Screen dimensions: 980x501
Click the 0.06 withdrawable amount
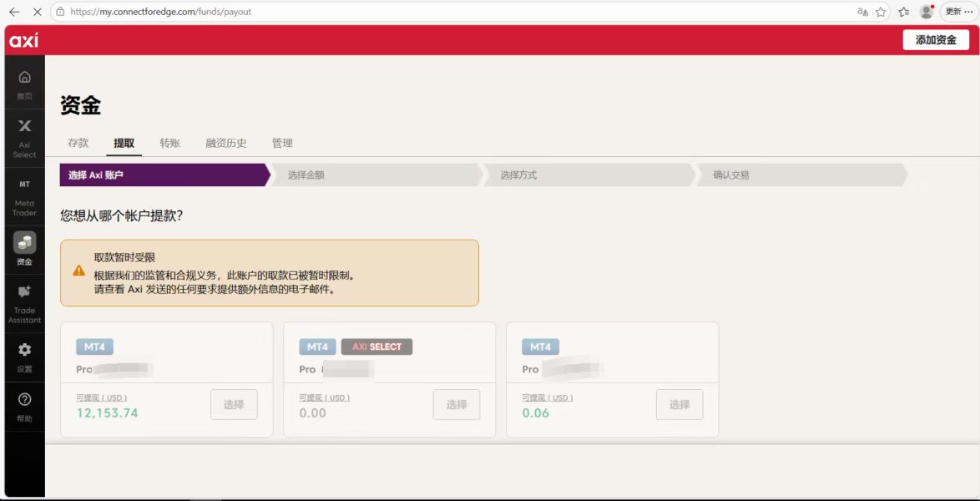coord(536,412)
